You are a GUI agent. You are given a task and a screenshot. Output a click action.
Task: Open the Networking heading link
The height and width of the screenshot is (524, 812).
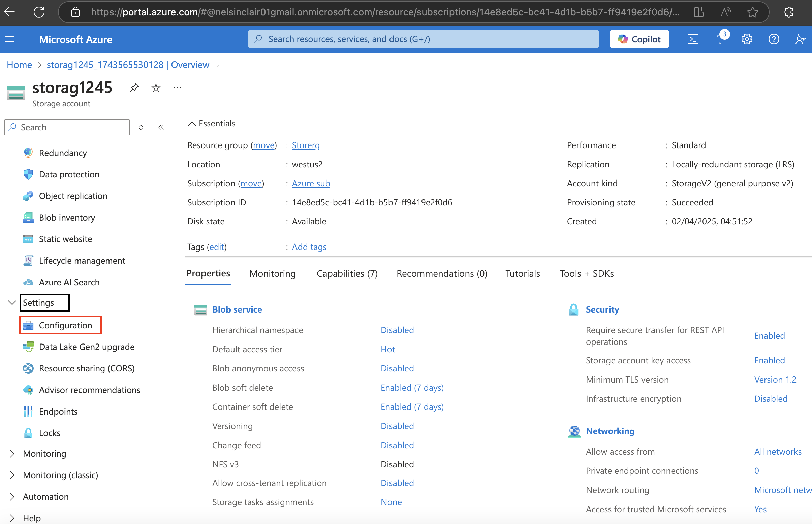point(610,431)
